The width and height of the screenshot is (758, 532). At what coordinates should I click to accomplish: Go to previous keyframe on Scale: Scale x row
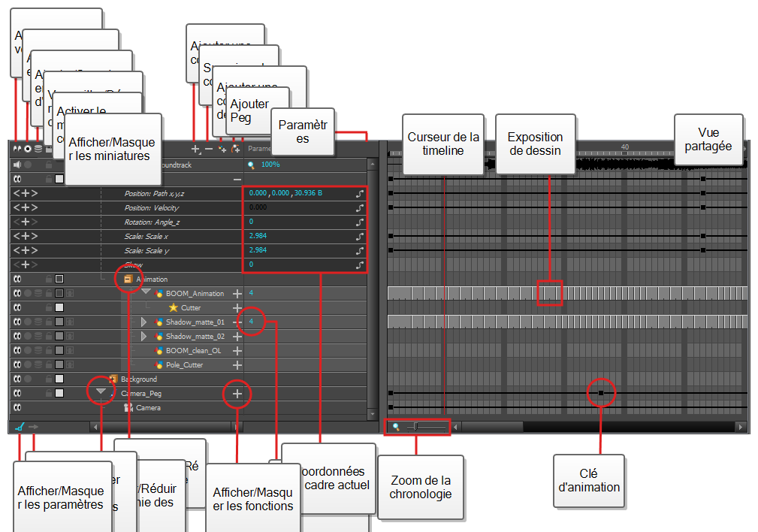pos(17,237)
